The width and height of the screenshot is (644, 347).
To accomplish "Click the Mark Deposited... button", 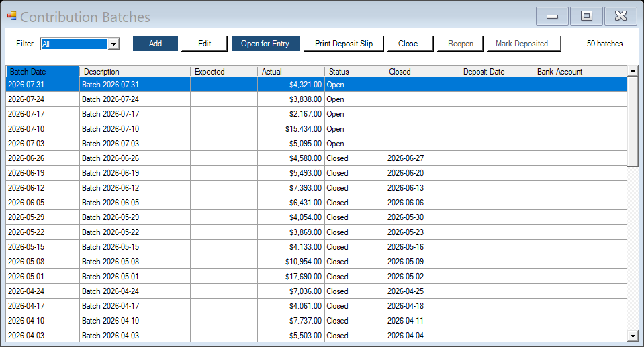I will tap(524, 44).
